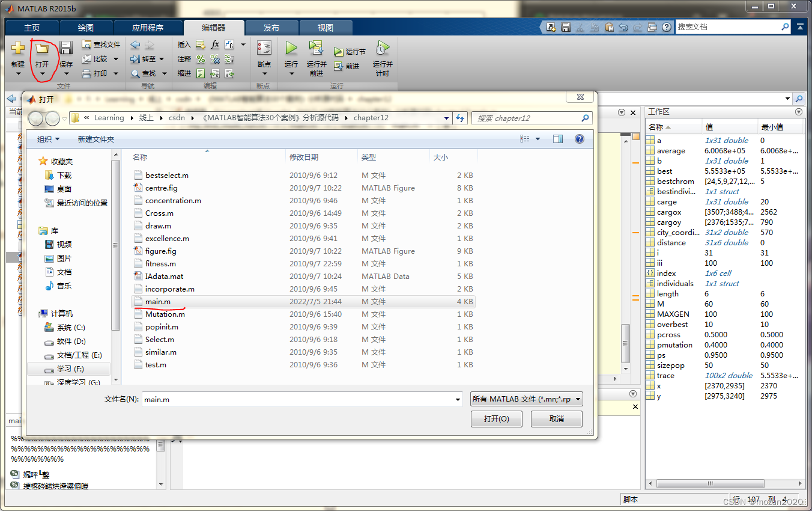Screen dimensions: 812x511
Task: Click the 前进 advance icon
Action: click(x=339, y=66)
